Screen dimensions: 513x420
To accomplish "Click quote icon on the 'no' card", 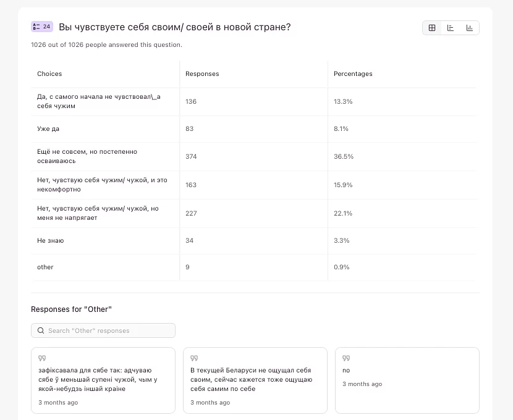I will click(x=346, y=358).
